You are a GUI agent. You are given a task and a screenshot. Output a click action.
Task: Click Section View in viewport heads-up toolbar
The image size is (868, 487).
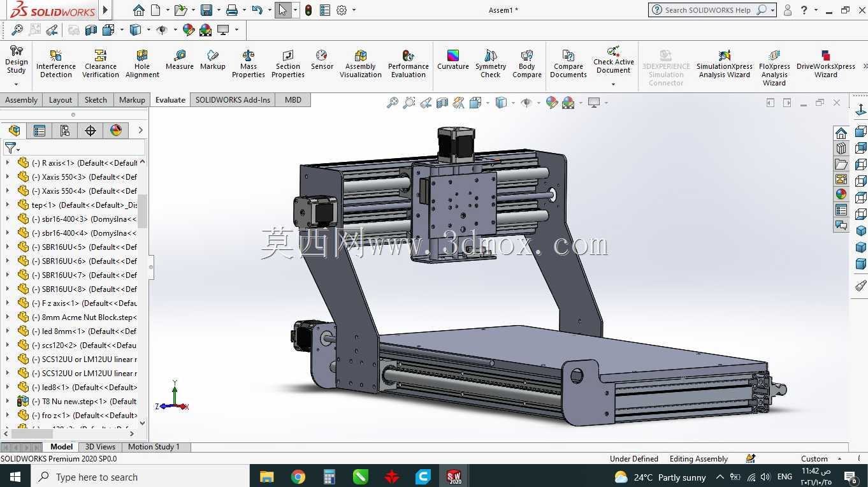coord(442,103)
